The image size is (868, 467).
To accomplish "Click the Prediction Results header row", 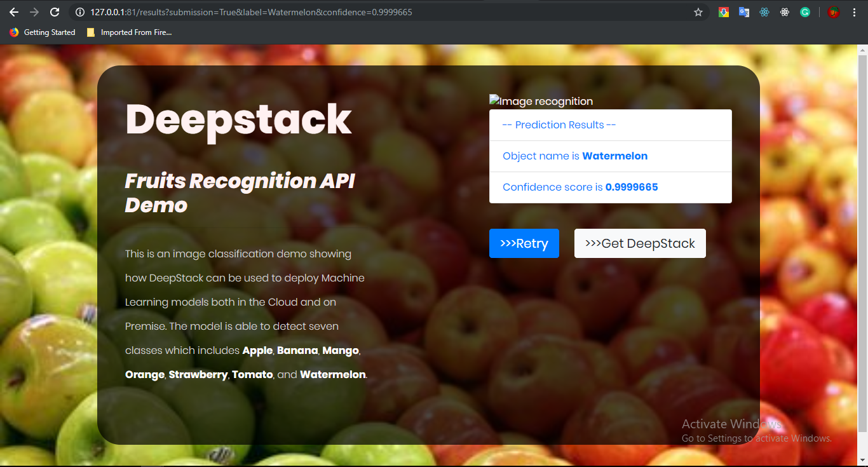I will click(611, 125).
